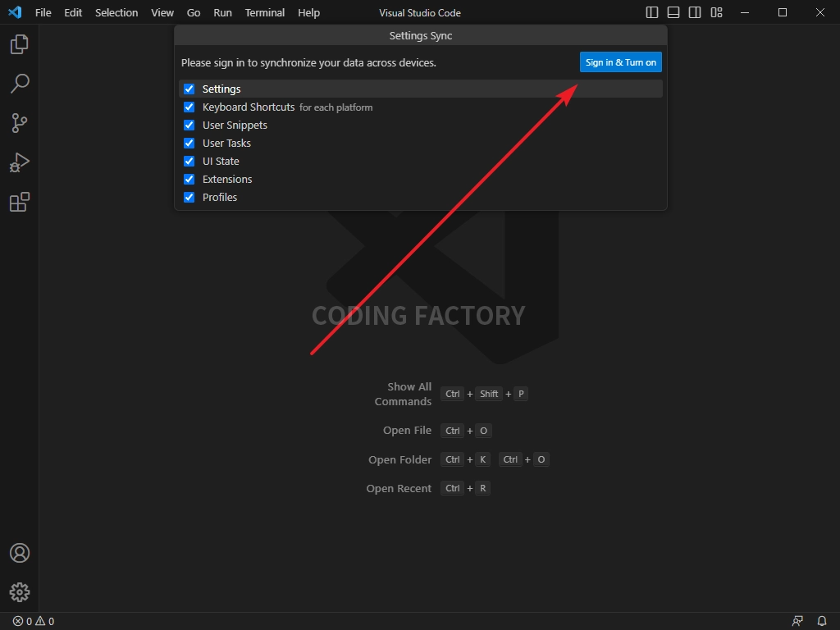Screen dimensions: 840x630
Task: Open Customize Layout icon
Action: [716, 12]
